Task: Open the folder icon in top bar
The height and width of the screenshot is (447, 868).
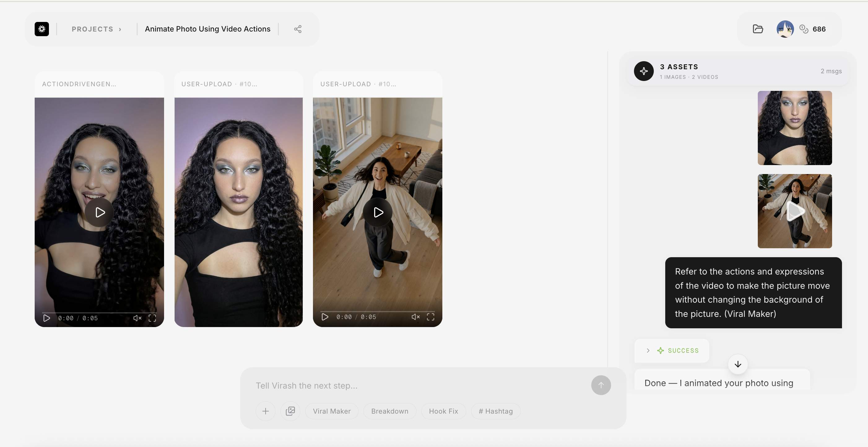Action: point(758,29)
